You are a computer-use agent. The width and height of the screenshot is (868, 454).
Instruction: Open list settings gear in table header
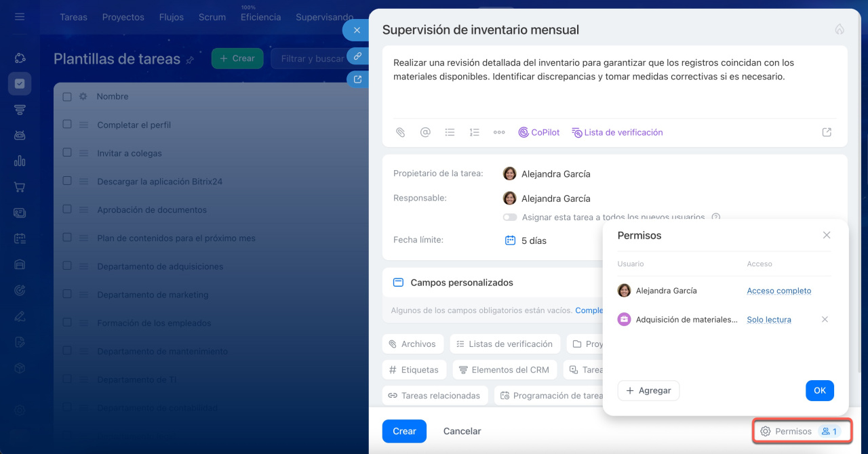(83, 97)
